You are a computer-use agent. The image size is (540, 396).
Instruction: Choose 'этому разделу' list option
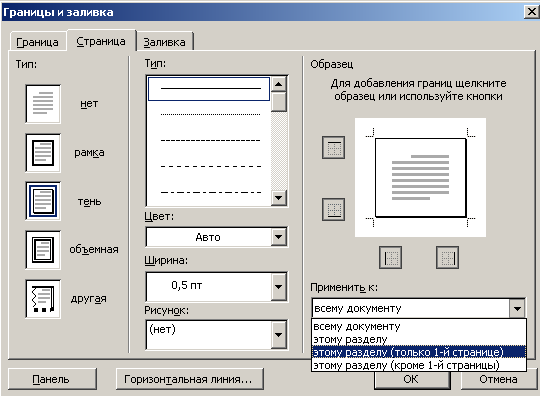click(x=418, y=339)
